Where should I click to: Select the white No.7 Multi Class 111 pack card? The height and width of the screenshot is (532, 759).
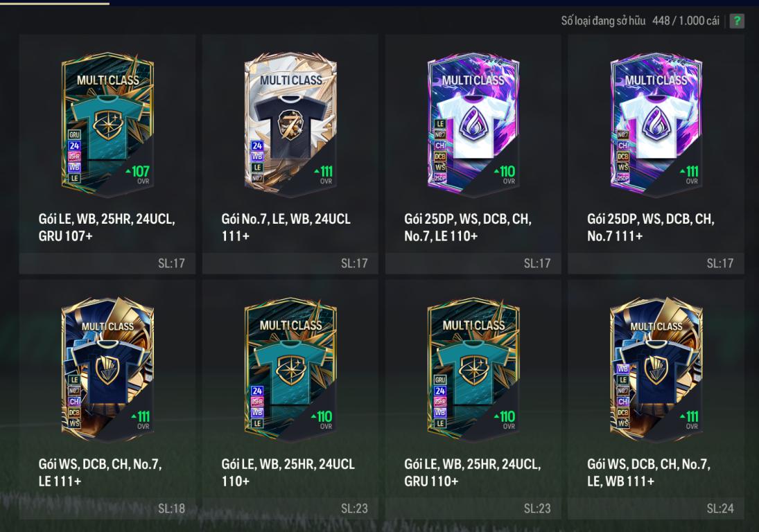(x=290, y=125)
